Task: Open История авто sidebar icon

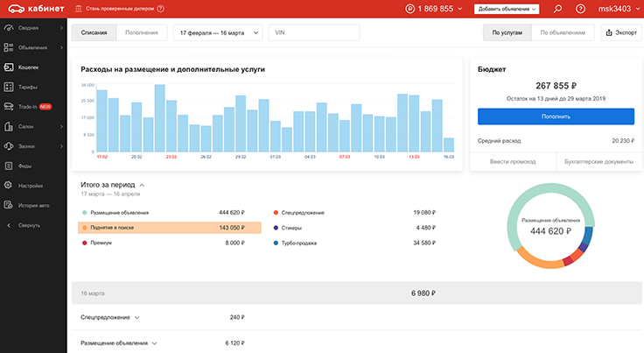Action: coord(9,205)
